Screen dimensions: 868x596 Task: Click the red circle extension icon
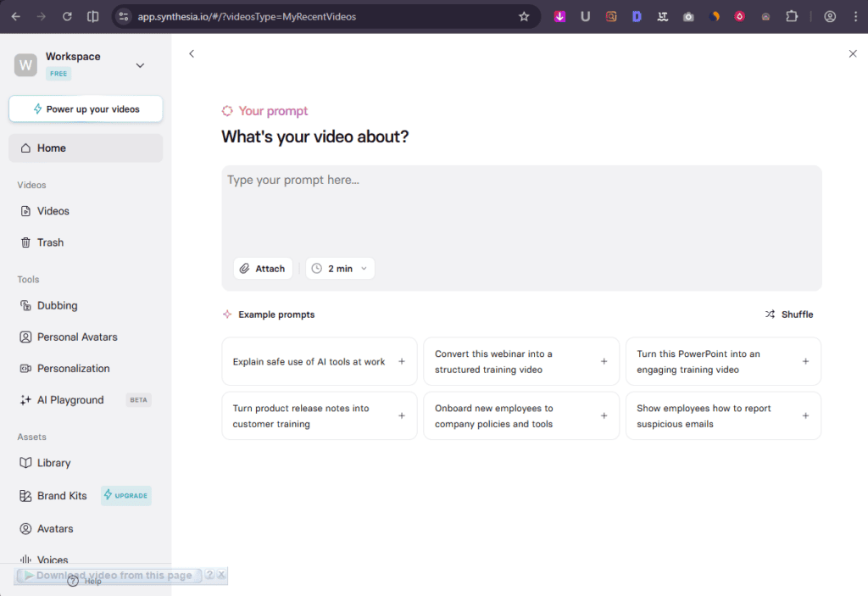(x=739, y=17)
